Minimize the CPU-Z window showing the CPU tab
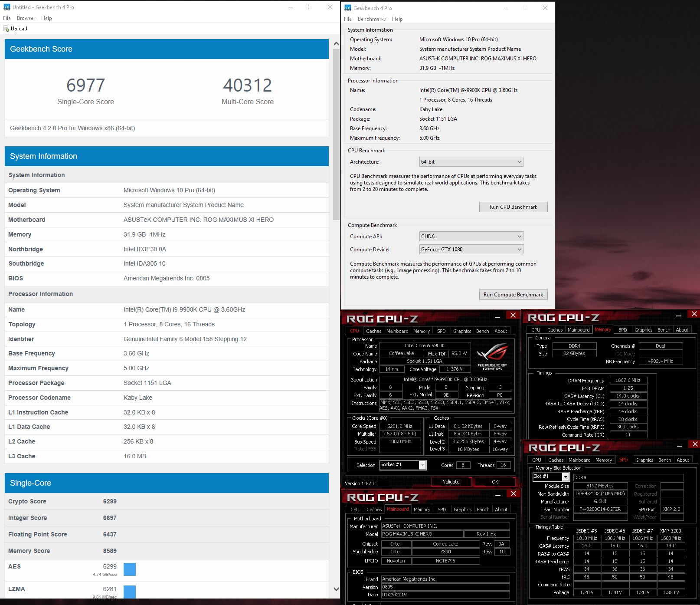This screenshot has width=700, height=605. (497, 317)
